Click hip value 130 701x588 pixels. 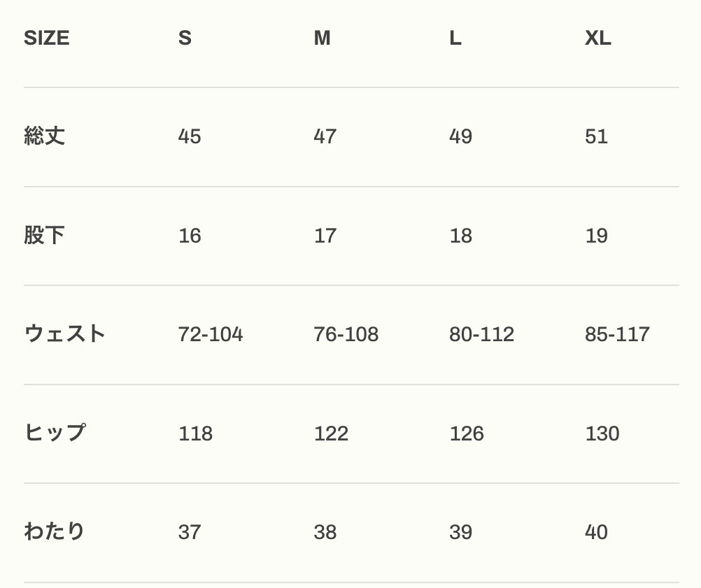point(602,433)
